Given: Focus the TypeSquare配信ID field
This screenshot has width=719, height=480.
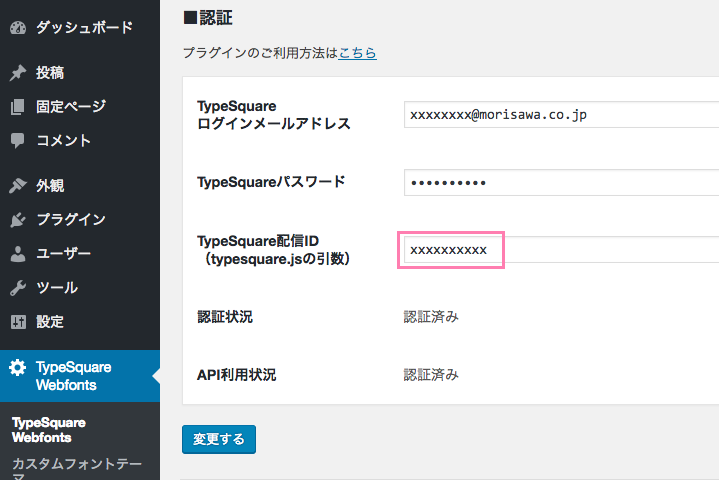Looking at the screenshot, I should tap(561, 250).
